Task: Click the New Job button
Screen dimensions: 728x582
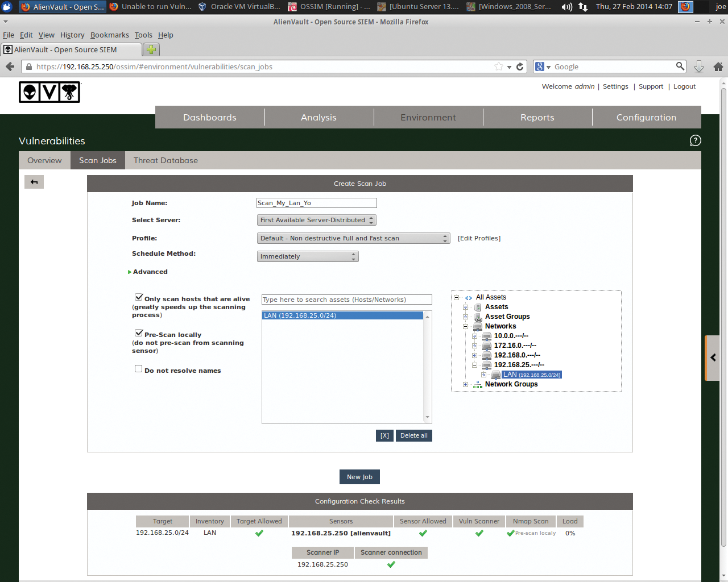Action: (x=359, y=477)
